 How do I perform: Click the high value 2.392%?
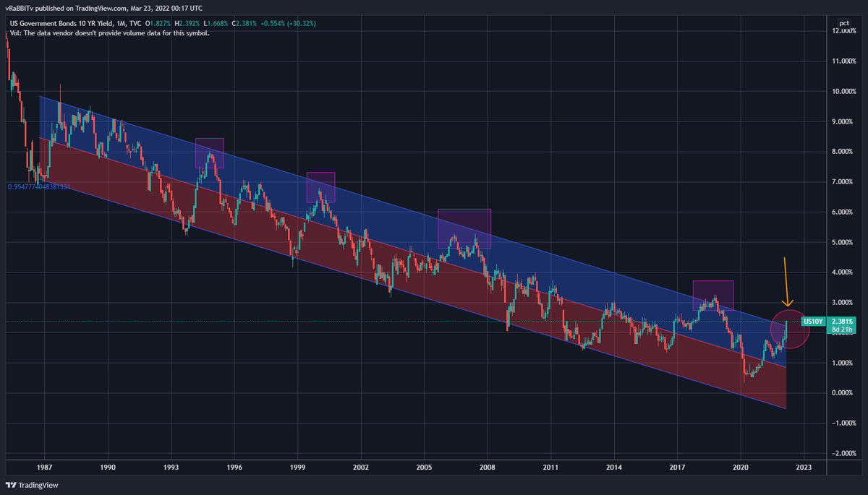[x=190, y=24]
